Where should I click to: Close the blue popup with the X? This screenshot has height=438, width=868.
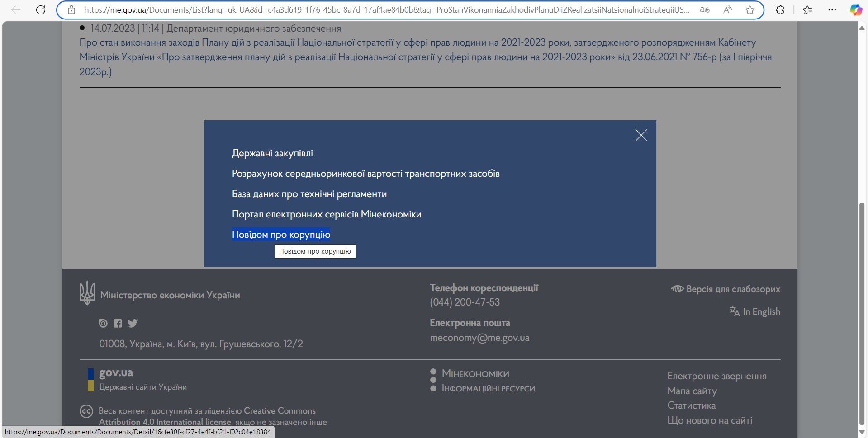pos(640,135)
